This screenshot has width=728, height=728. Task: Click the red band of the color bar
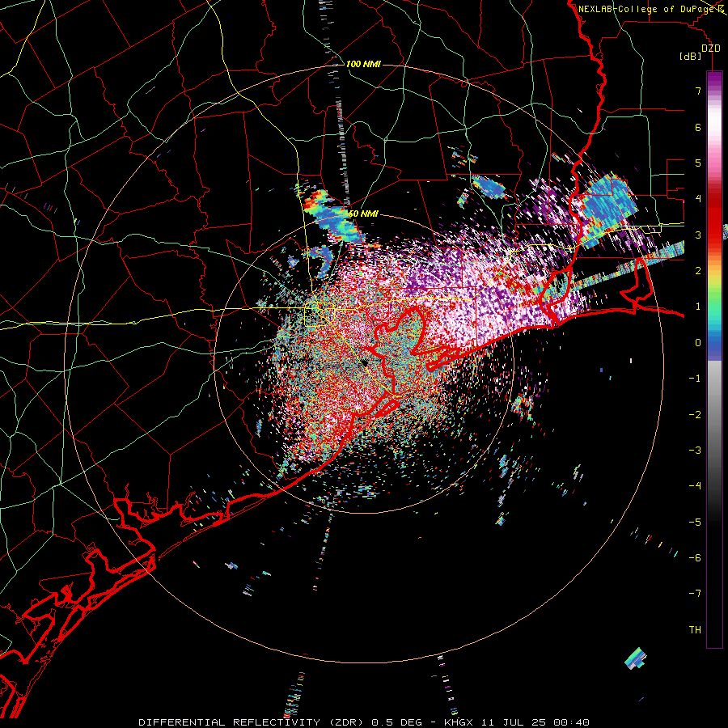coord(714,218)
